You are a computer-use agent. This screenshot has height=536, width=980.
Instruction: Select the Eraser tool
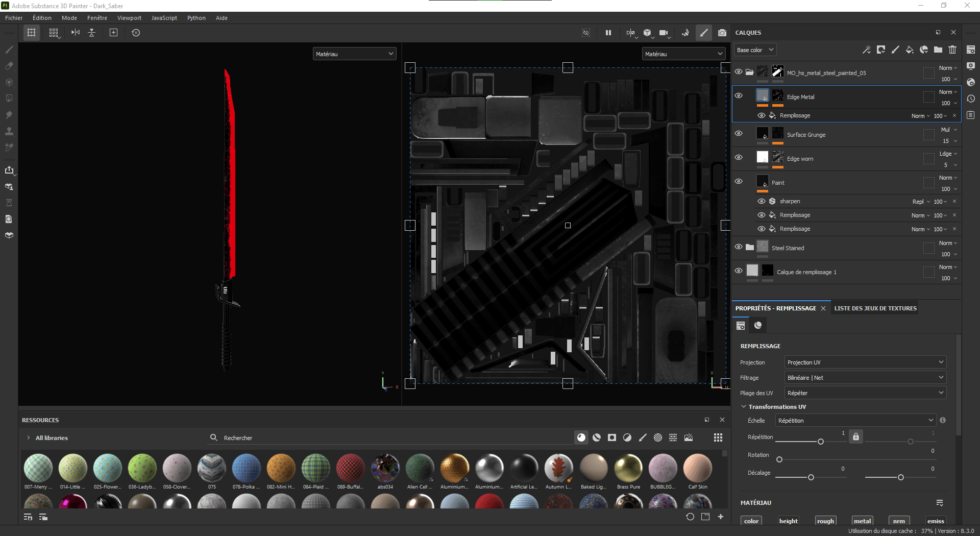[9, 66]
